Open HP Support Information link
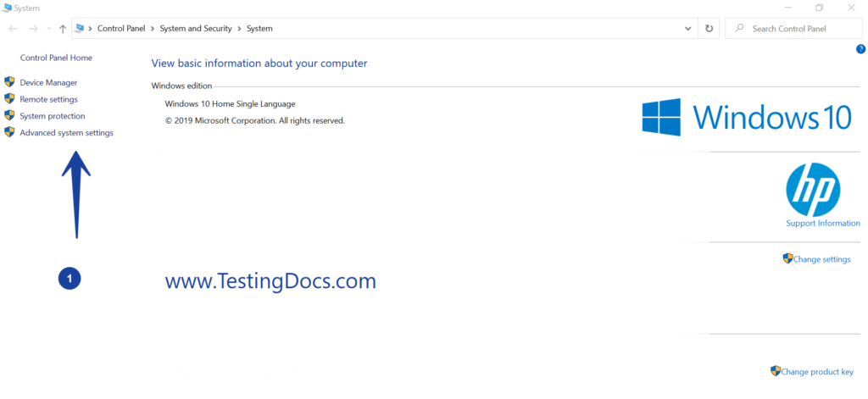The height and width of the screenshot is (399, 868). point(822,224)
